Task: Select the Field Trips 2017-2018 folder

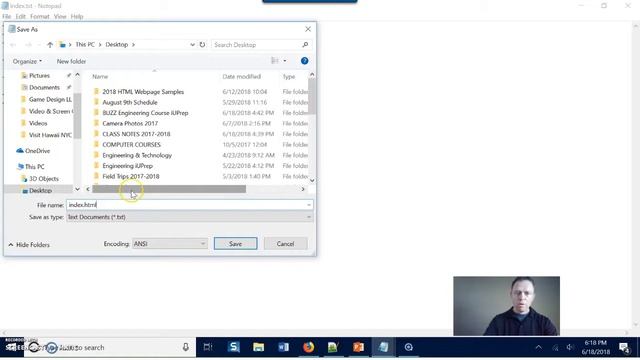Action: [131, 176]
